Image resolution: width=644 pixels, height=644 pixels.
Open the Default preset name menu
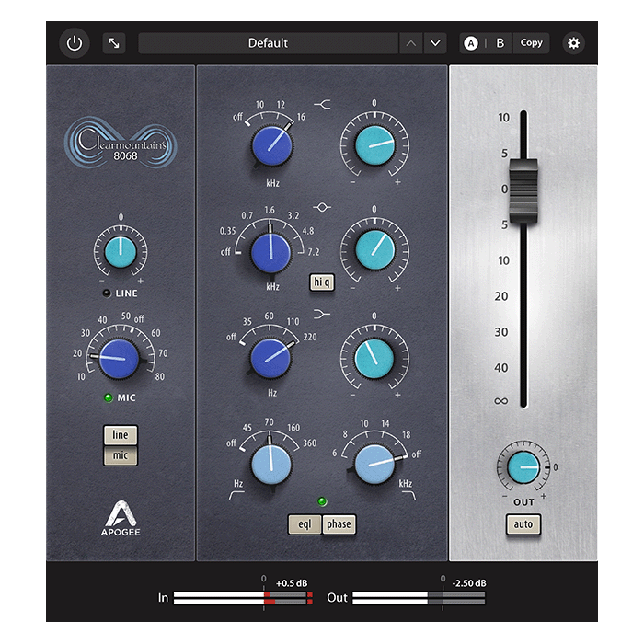[269, 43]
